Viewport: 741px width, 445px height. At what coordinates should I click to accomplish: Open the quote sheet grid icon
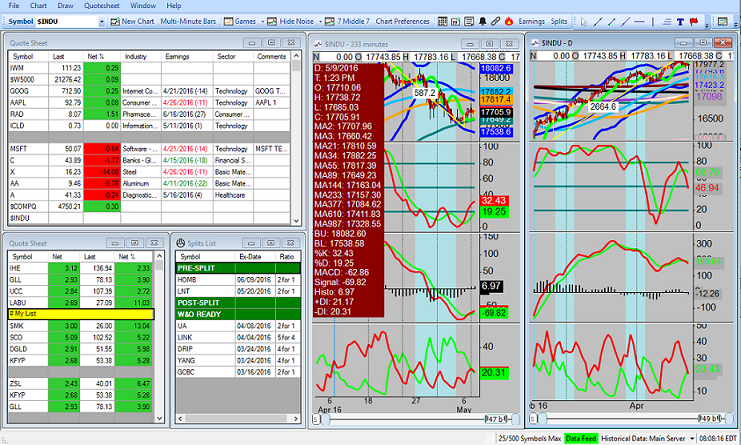click(x=442, y=21)
